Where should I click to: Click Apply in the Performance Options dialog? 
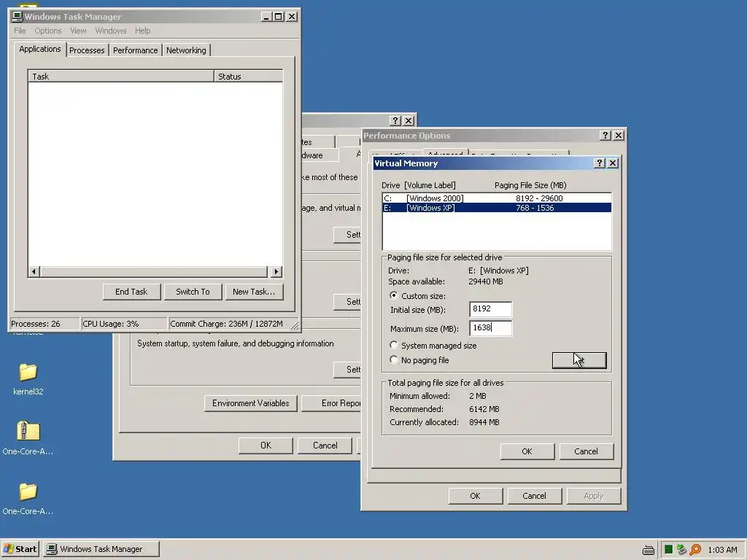click(594, 496)
